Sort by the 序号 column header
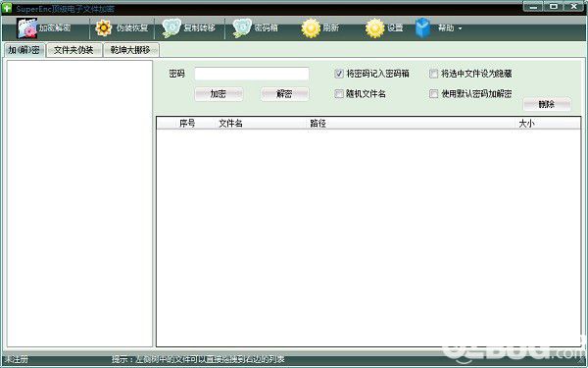 click(x=187, y=124)
